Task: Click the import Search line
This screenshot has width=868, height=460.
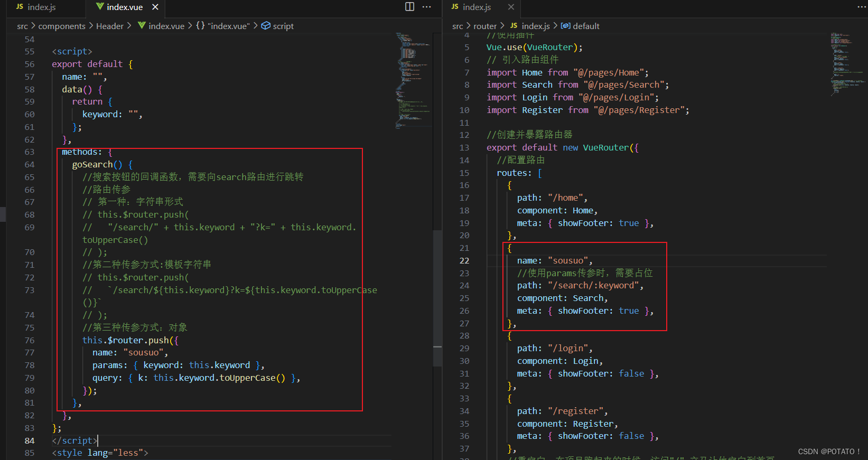Action: (x=578, y=85)
